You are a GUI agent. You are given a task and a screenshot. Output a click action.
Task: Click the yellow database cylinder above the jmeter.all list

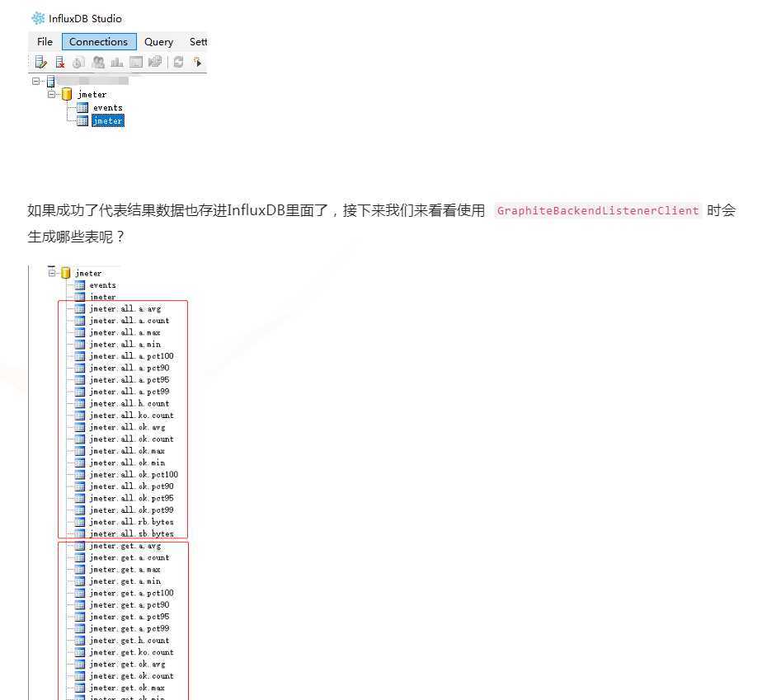coord(66,273)
